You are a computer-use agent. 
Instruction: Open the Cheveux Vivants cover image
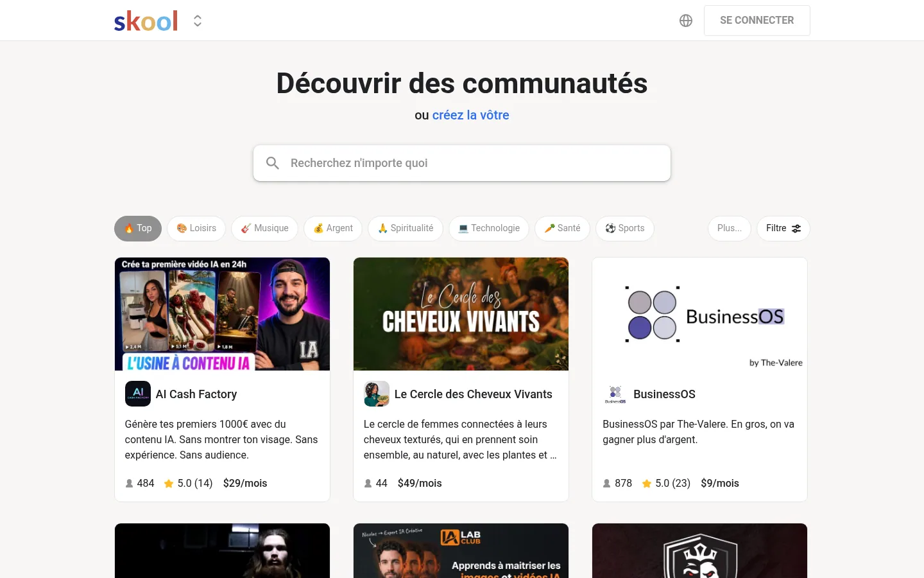pos(461,314)
